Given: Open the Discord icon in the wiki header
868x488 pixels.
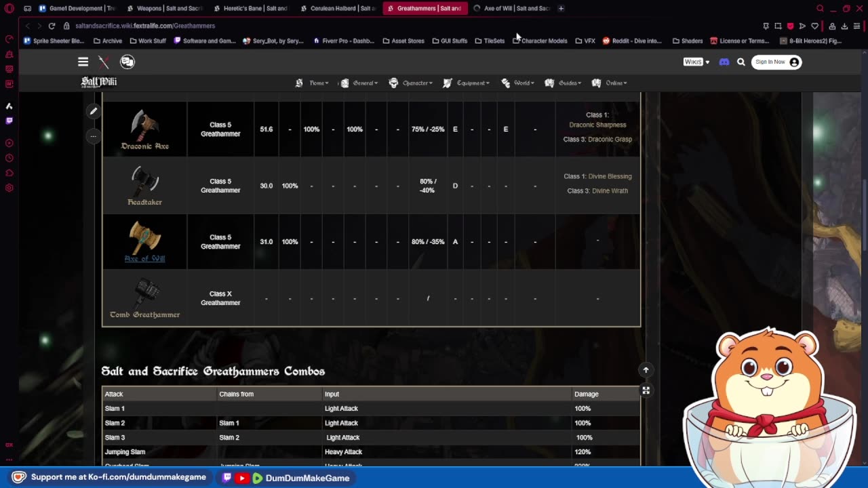Looking at the screenshot, I should (x=724, y=62).
